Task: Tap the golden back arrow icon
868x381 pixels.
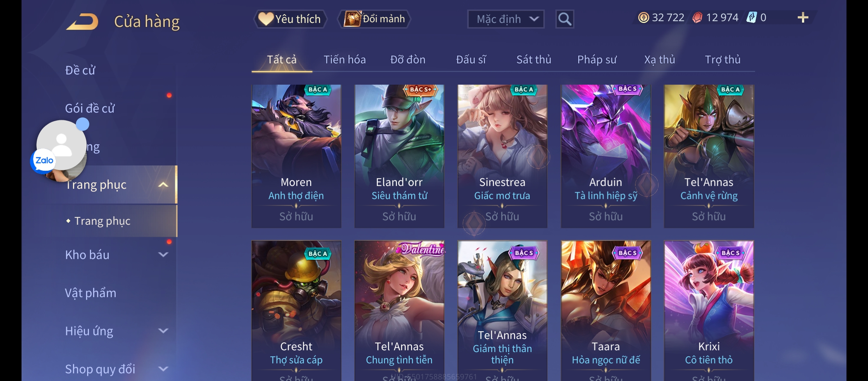Action: click(x=82, y=21)
